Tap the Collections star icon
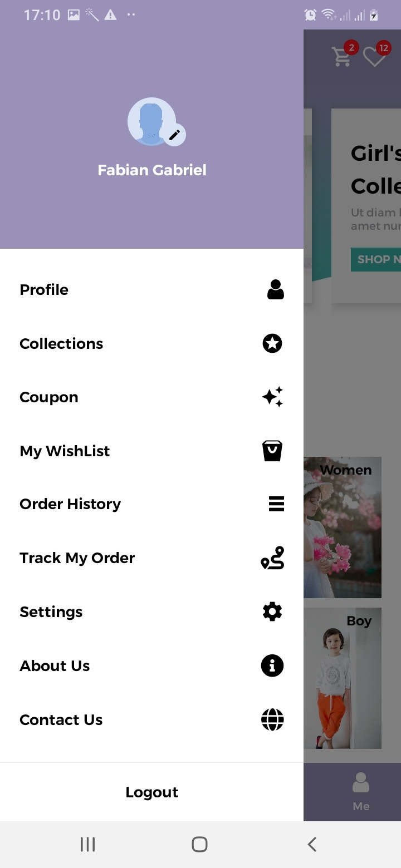This screenshot has height=868, width=401. [272, 344]
